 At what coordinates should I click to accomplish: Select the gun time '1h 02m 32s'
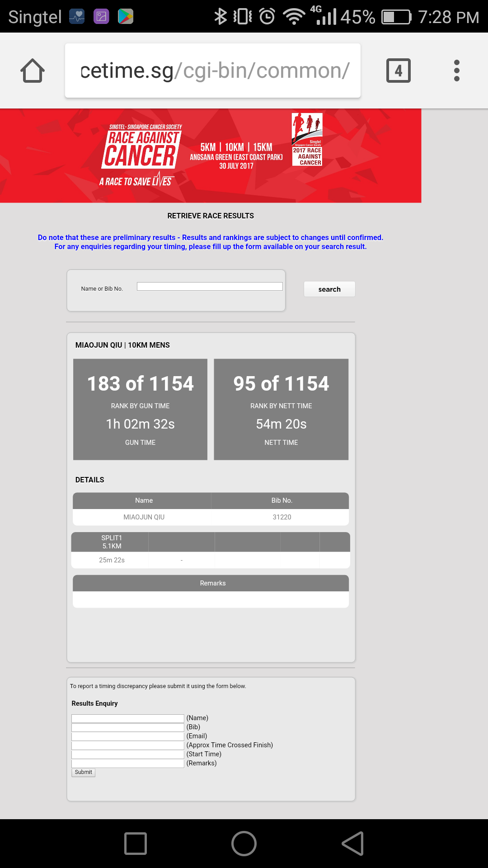coord(141,424)
